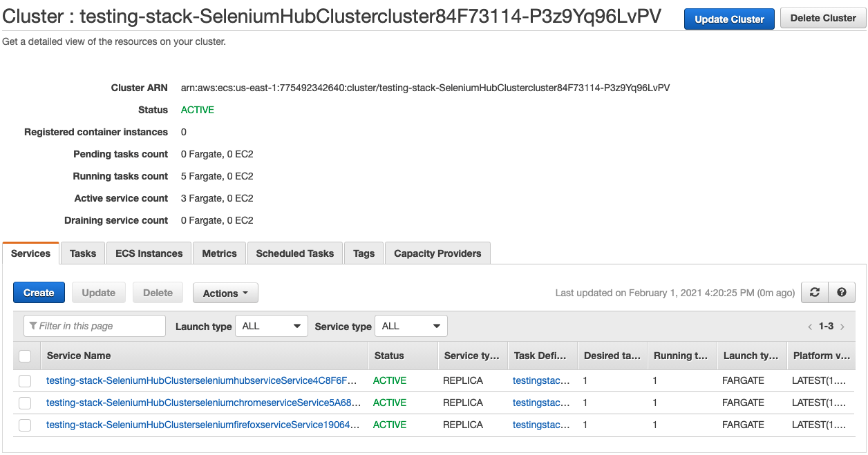Viewport: 868px width, 455px height.
Task: Select the Cluster ARN value text
Action: 425,88
